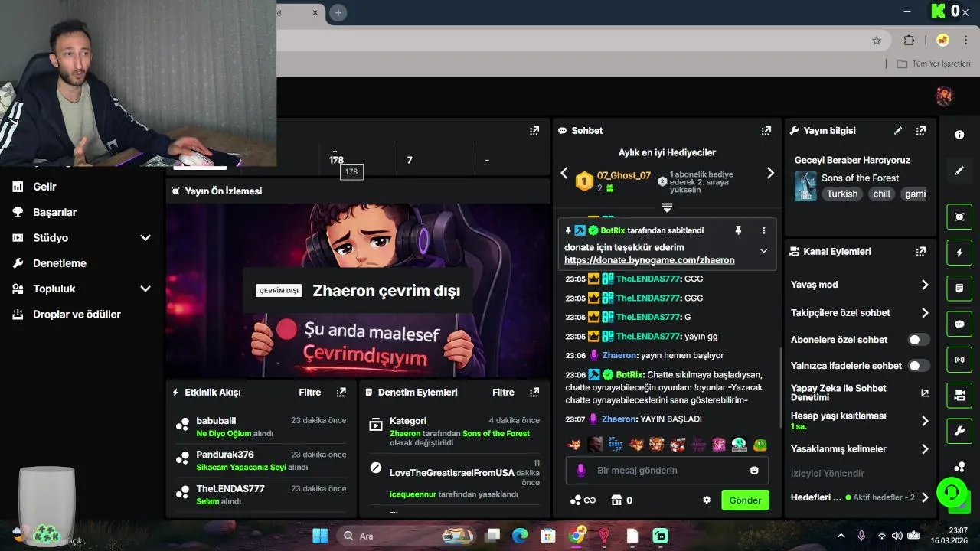Toggle moderation log document widget in right sidebar
This screenshot has height=551, width=980.
[x=959, y=289]
